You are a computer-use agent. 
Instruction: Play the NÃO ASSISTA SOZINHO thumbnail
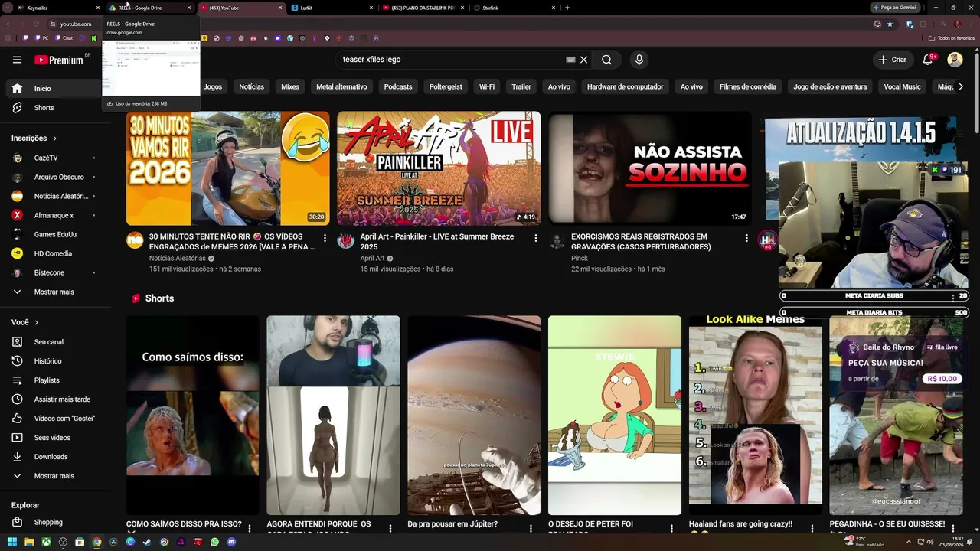650,168
